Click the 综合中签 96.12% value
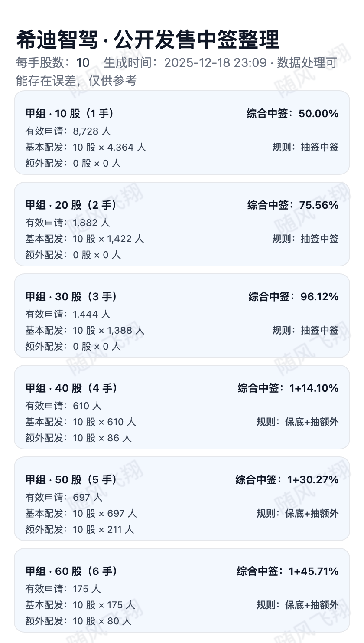 (x=293, y=297)
